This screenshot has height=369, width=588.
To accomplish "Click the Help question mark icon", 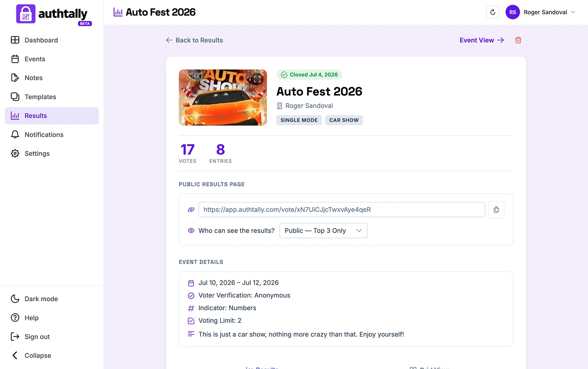I will pos(15,318).
